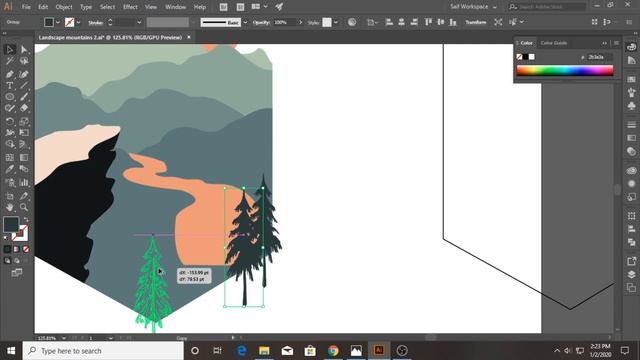Set paint mode to Gradient
Viewport: 640px width, 360px height.
[x=16, y=249]
